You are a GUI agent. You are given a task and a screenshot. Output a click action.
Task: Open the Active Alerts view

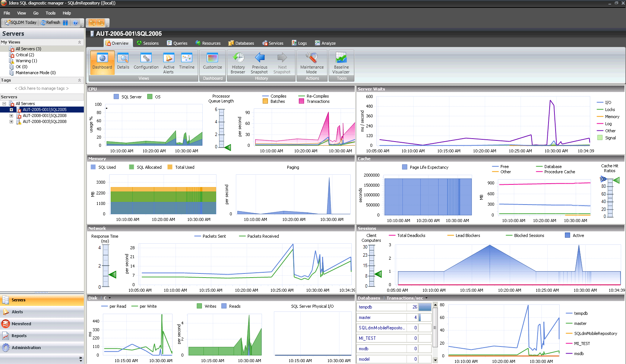click(x=168, y=63)
